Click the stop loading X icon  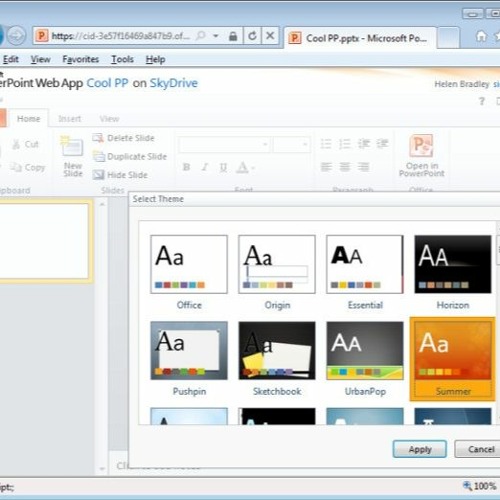point(270,35)
